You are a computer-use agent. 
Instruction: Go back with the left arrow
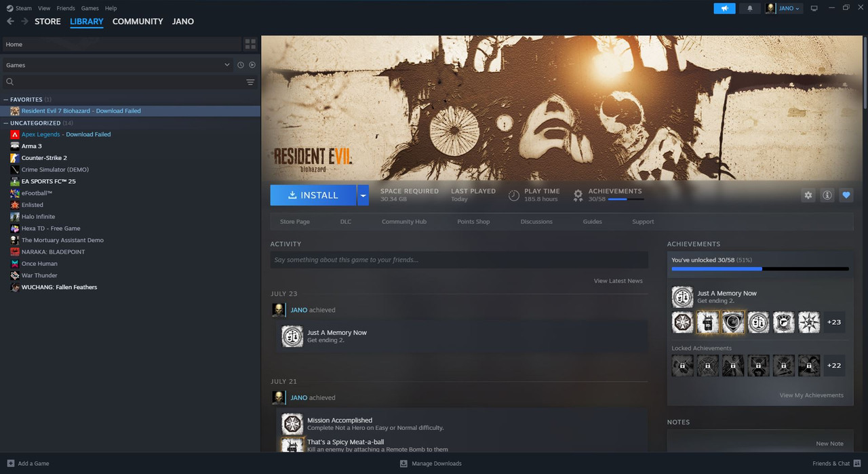coord(10,21)
